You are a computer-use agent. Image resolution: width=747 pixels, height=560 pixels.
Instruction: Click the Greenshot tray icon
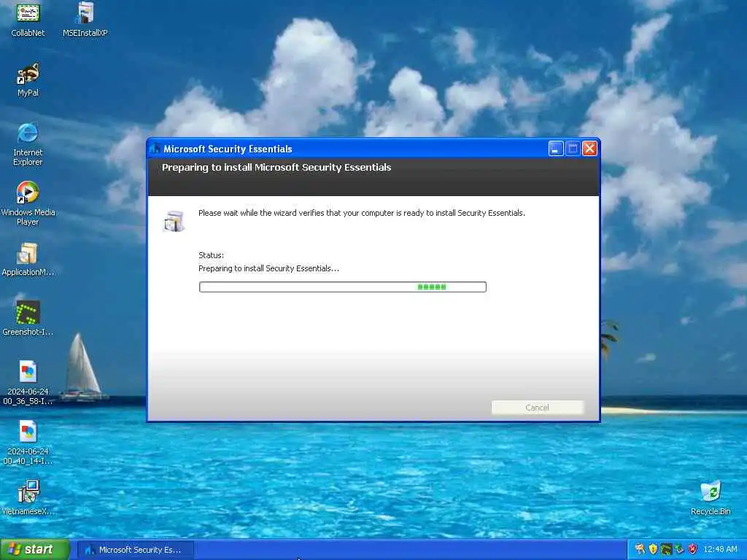coord(666,549)
